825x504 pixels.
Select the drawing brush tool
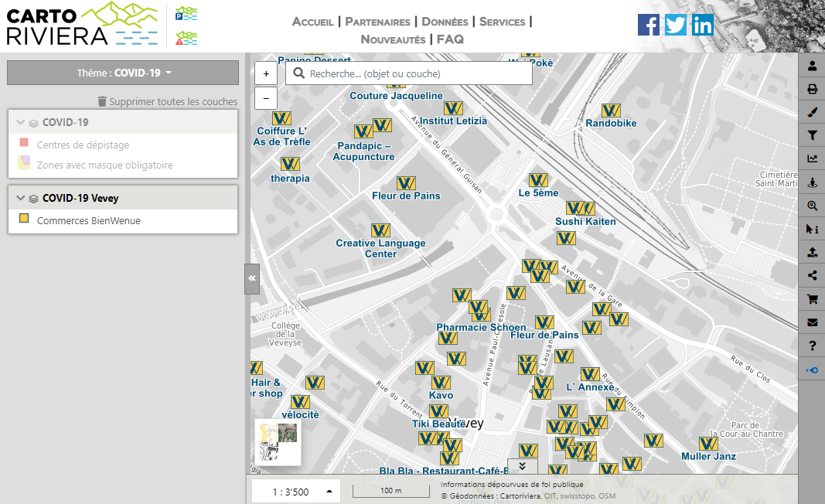813,112
